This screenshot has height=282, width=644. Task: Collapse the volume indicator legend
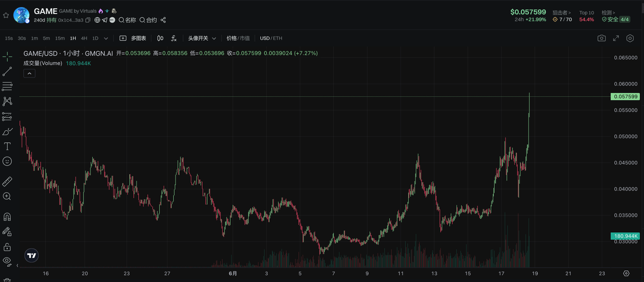point(30,73)
